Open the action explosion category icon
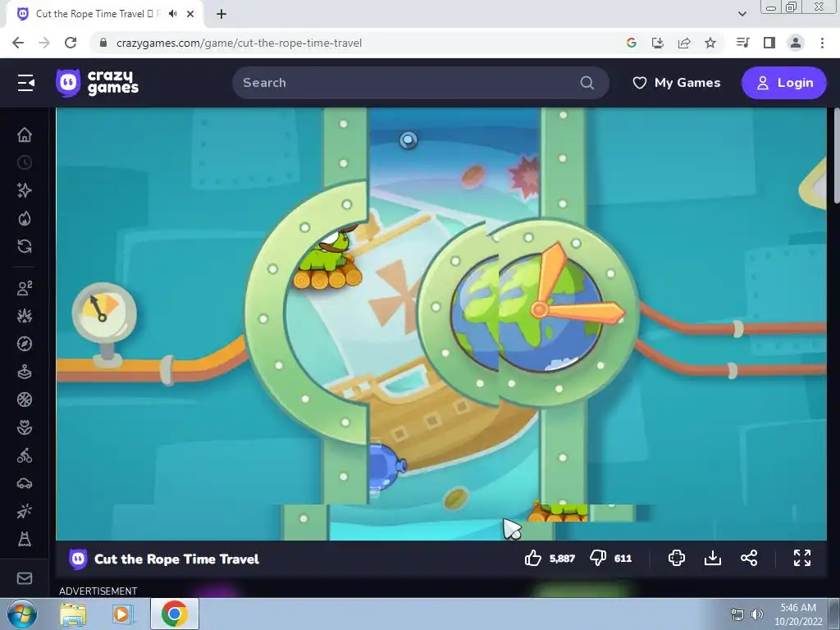This screenshot has height=630, width=840. click(x=25, y=316)
